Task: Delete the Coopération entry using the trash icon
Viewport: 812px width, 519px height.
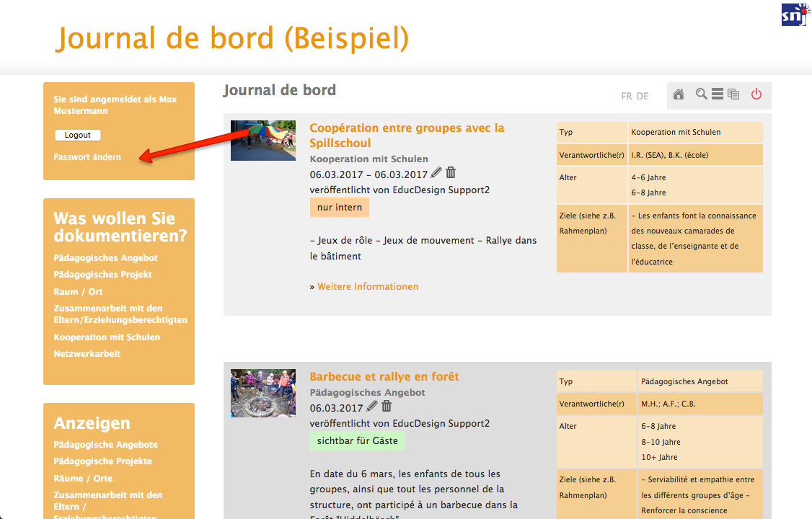Action: click(451, 173)
